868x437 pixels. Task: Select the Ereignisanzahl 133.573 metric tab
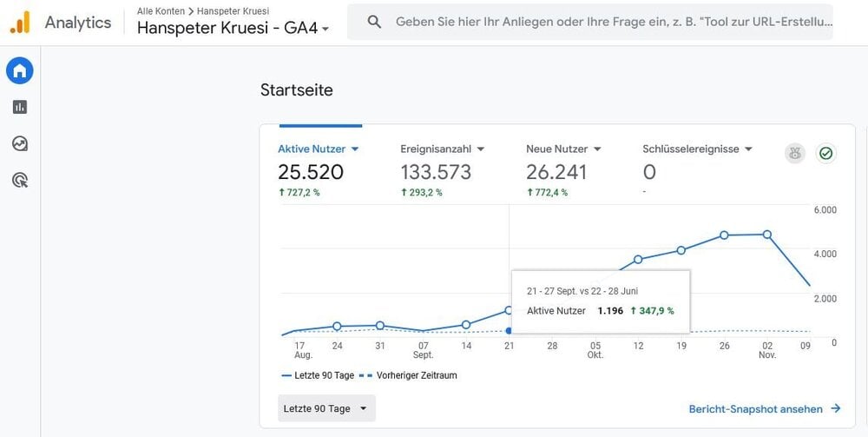(x=443, y=170)
